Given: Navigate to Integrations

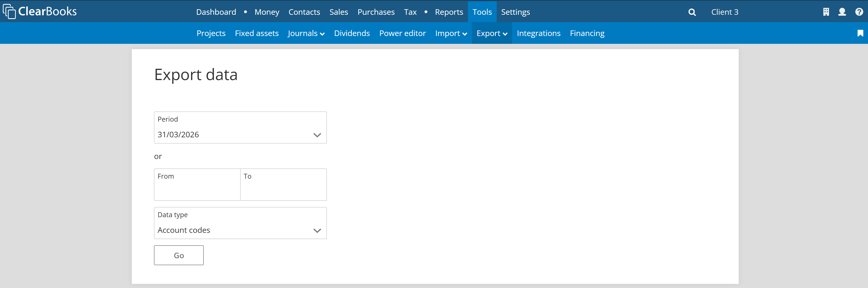Looking at the screenshot, I should [538, 33].
